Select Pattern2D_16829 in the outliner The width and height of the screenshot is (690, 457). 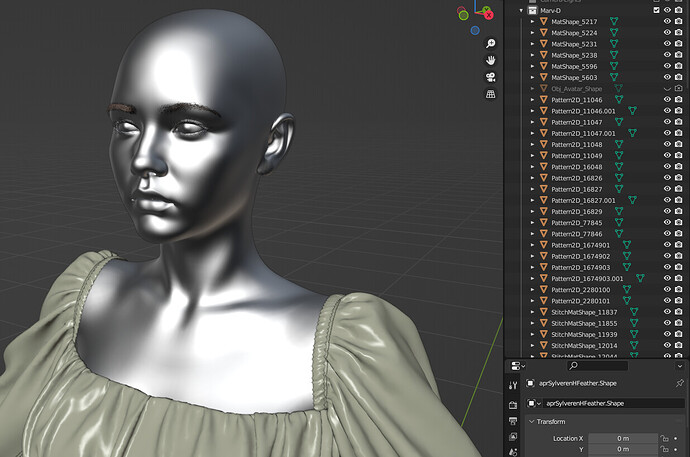577,211
